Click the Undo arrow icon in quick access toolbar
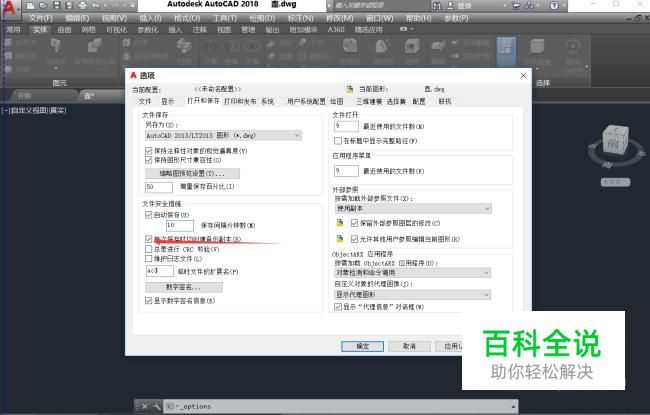 96,5
